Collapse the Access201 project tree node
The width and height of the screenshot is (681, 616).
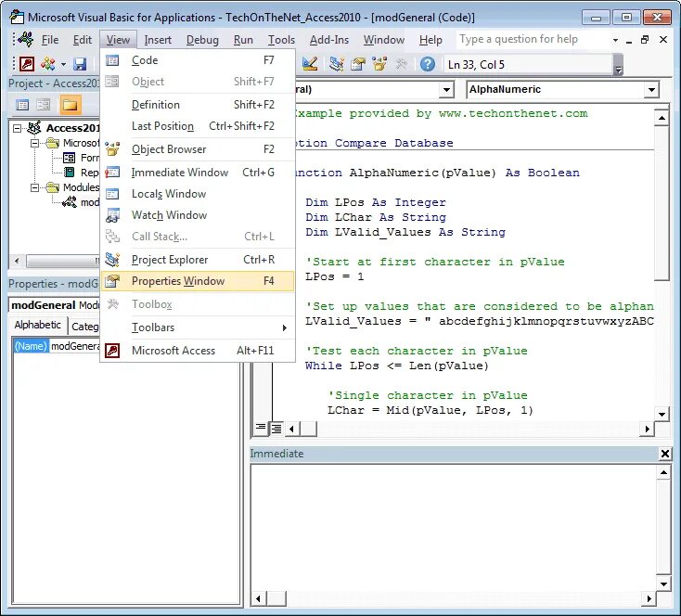click(17, 129)
